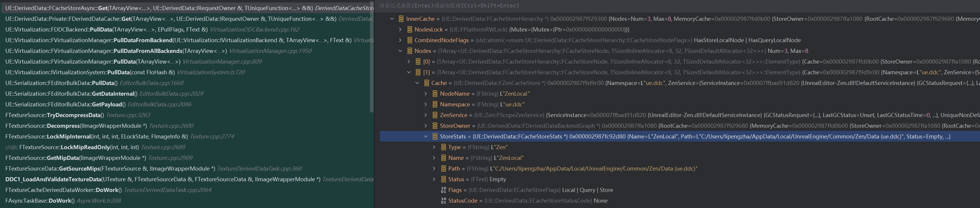Click the field icon next to ZenService
Screen dimensions: 980x208
point(435,115)
